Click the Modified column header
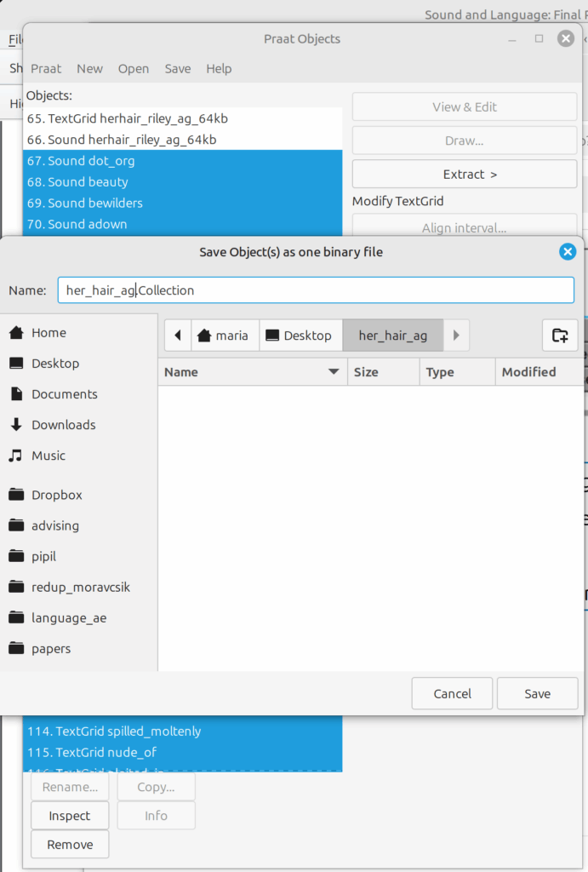588x872 pixels. coord(528,372)
